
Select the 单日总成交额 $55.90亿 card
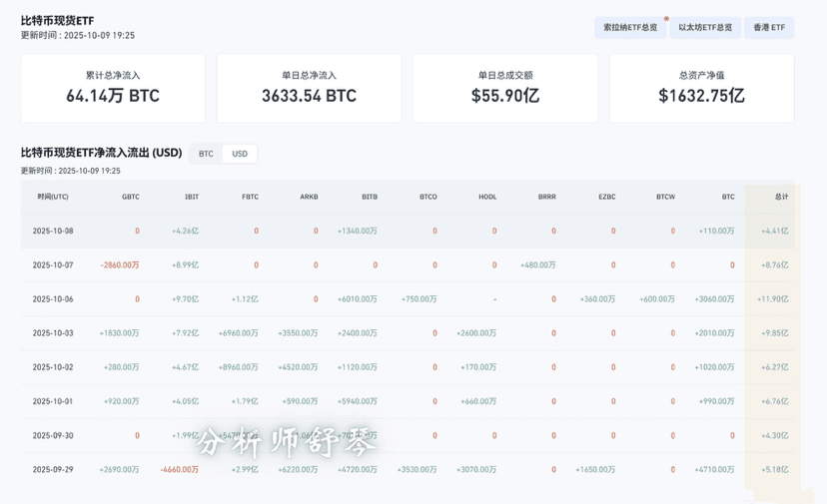coord(505,88)
